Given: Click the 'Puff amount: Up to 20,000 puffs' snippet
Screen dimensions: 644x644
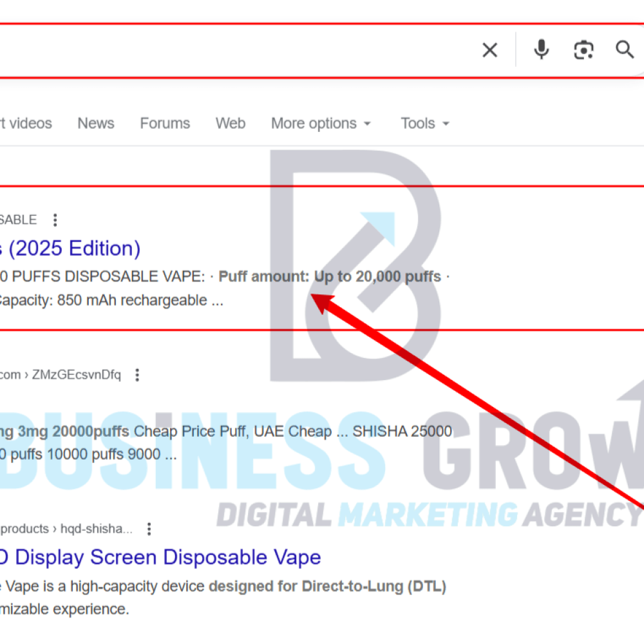Looking at the screenshot, I should [329, 276].
